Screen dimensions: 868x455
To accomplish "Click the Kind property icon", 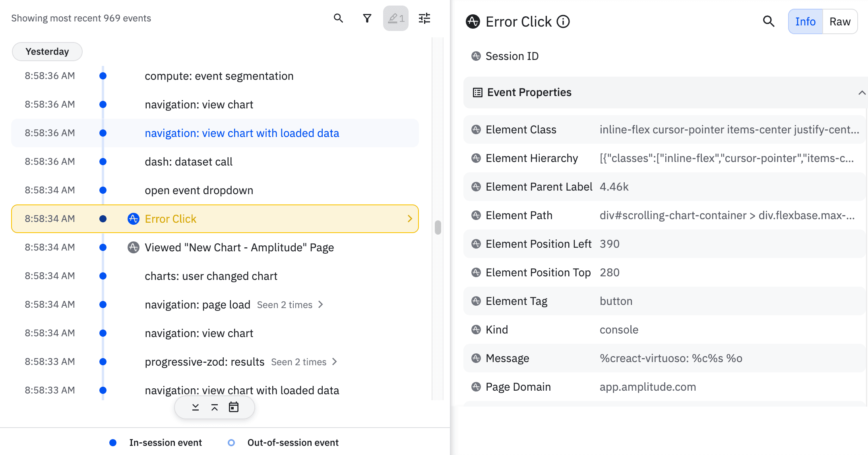I will pos(476,330).
